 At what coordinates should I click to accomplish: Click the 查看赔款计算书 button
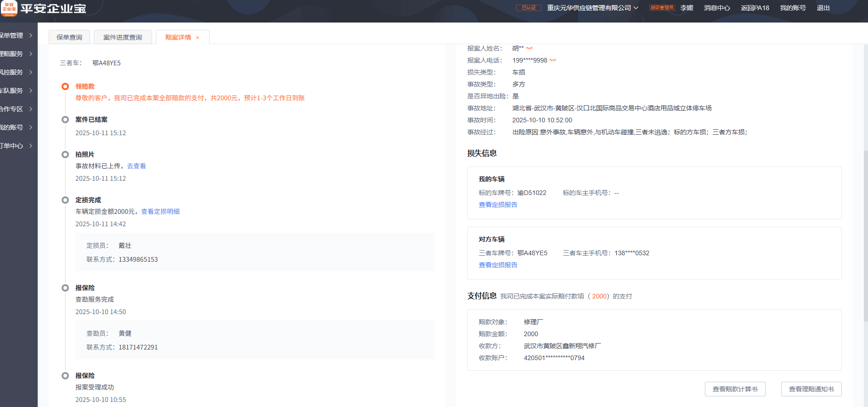[x=735, y=389]
